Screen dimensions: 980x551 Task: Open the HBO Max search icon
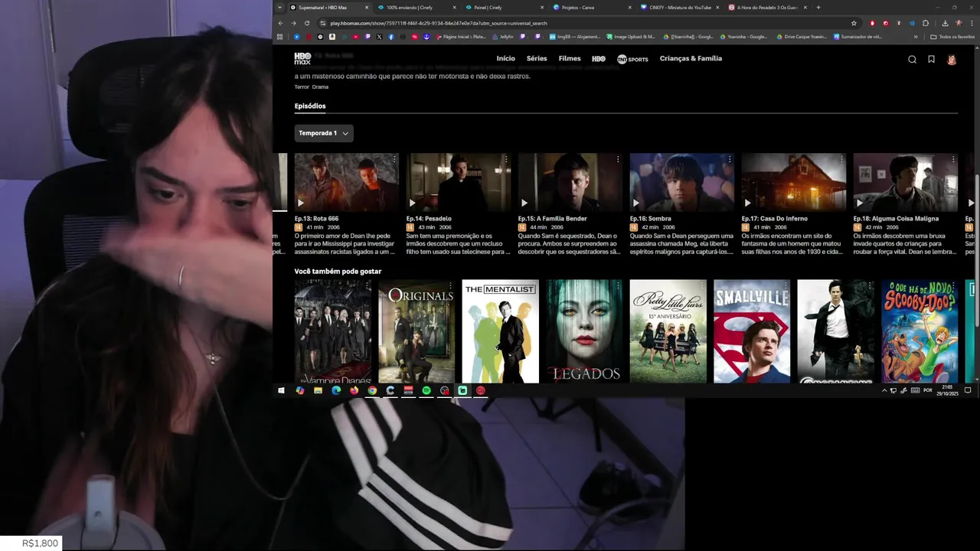[x=912, y=59]
